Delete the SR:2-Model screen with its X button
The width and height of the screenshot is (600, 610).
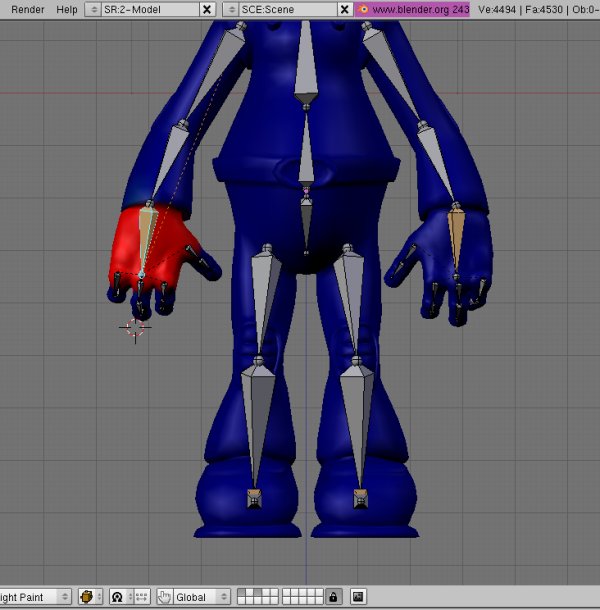point(207,9)
